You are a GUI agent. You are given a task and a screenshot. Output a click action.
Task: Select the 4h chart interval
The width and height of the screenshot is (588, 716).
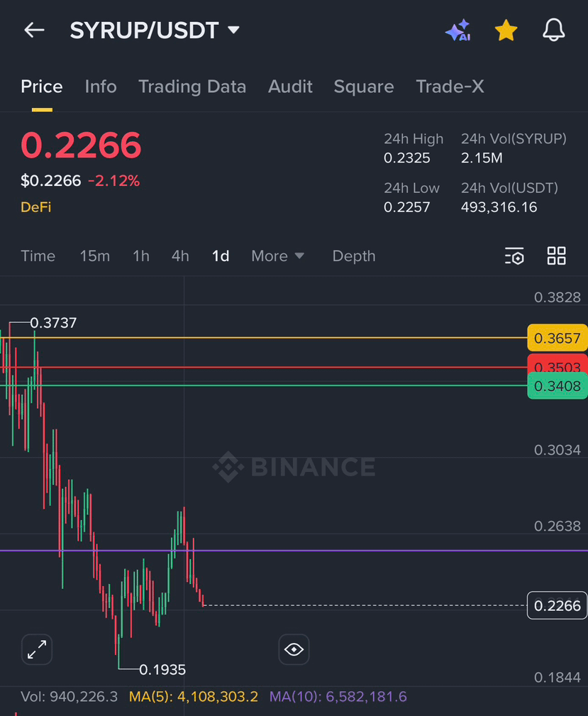(x=180, y=256)
